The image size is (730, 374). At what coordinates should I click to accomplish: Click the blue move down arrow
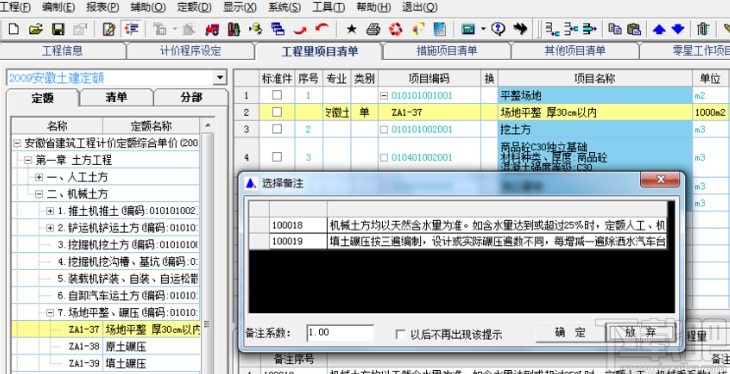point(678,29)
